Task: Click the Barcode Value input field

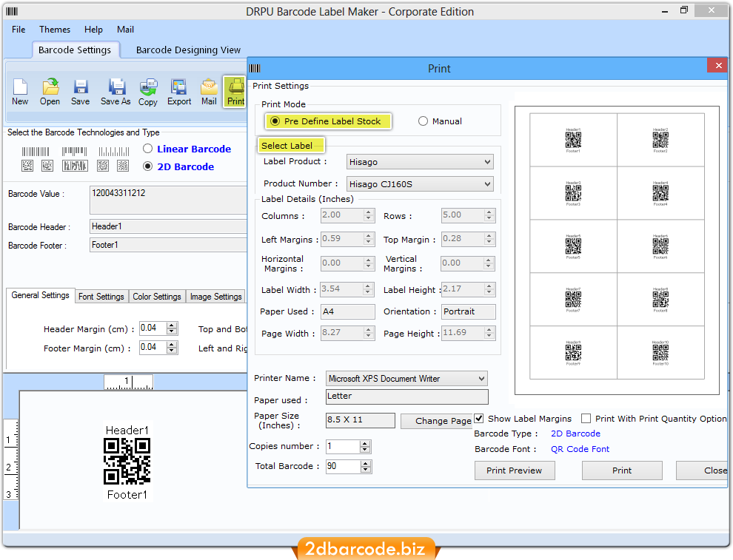Action: (168, 200)
